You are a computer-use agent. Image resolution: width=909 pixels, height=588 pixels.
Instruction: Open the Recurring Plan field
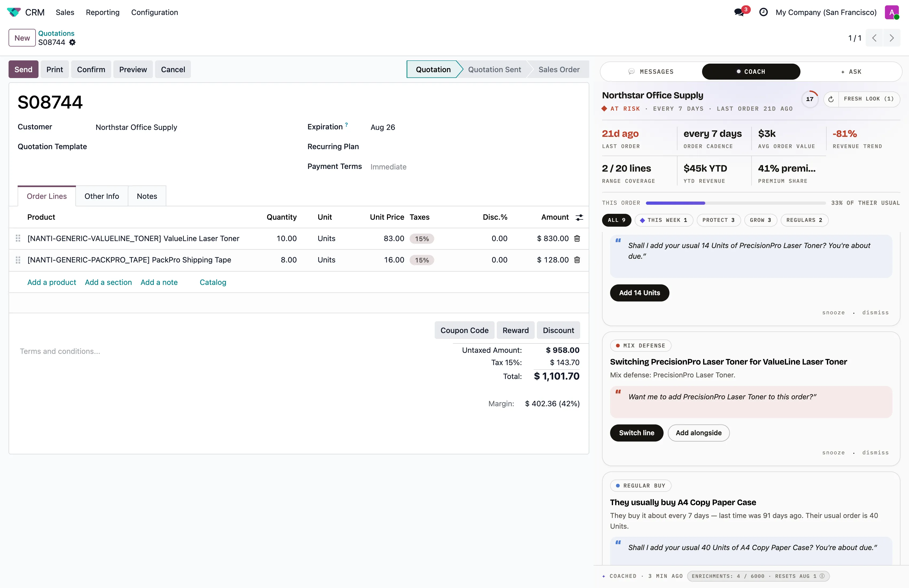click(476, 147)
